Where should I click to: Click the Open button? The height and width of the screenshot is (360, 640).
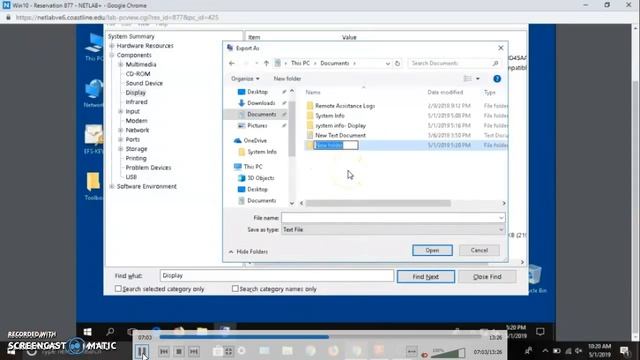point(432,250)
